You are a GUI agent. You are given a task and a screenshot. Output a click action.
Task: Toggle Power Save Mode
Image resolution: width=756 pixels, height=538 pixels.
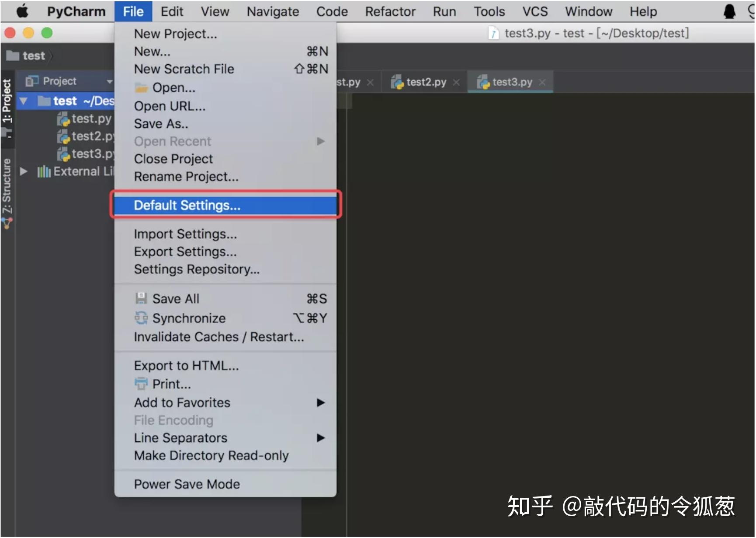point(187,484)
